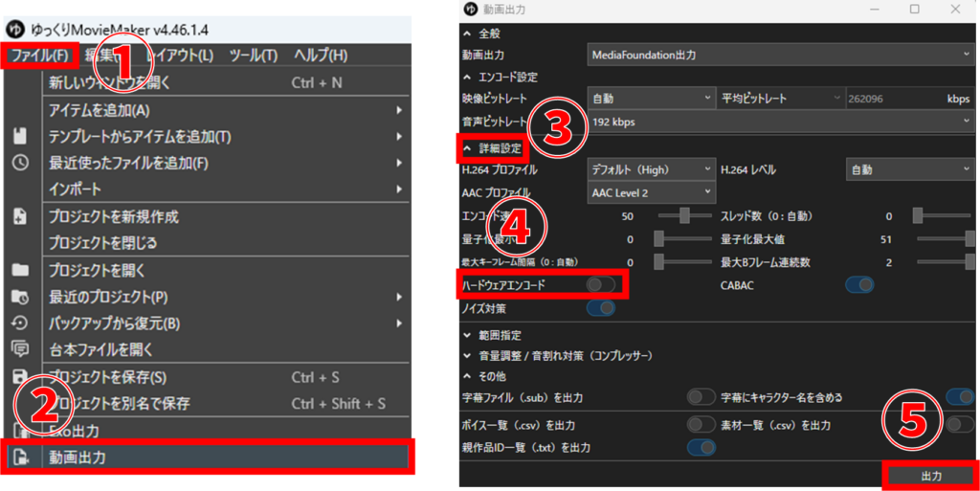Enable 字幕ファイル（.sub）を出力 toggle
The height and width of the screenshot is (491, 980).
[701, 396]
